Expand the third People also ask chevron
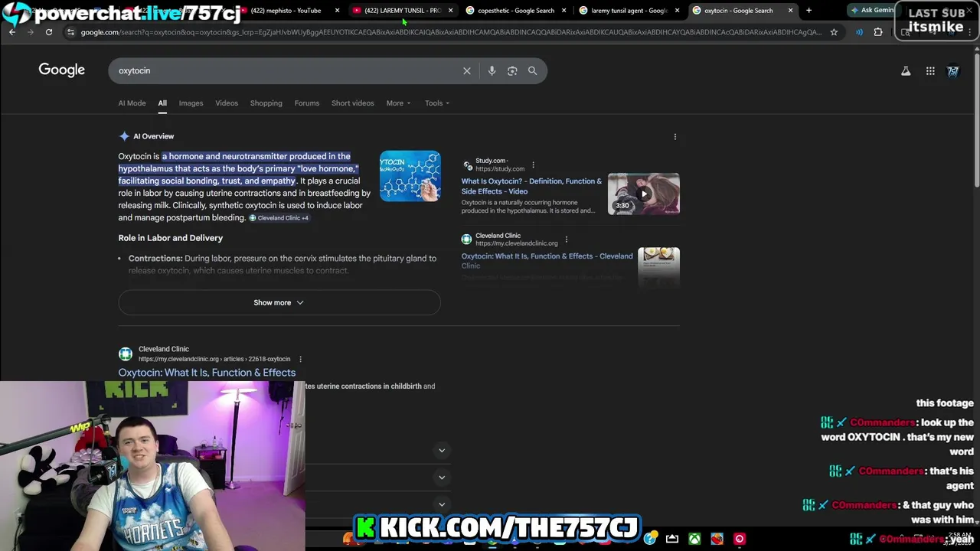This screenshot has width=980, height=551. pos(442,504)
